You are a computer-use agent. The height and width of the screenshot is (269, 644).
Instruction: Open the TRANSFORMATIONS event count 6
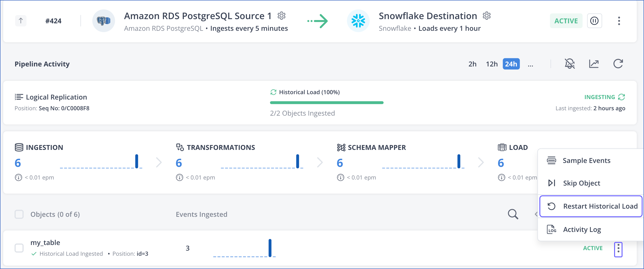[179, 163]
